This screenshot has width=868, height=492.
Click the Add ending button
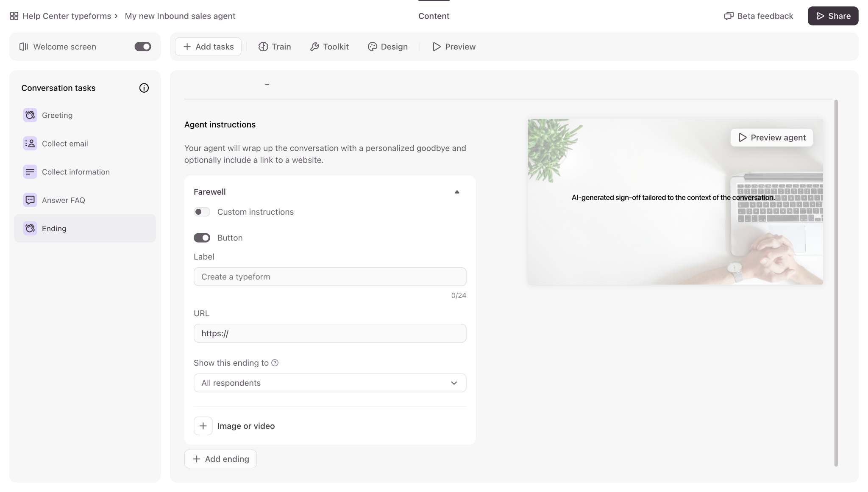[220, 459]
